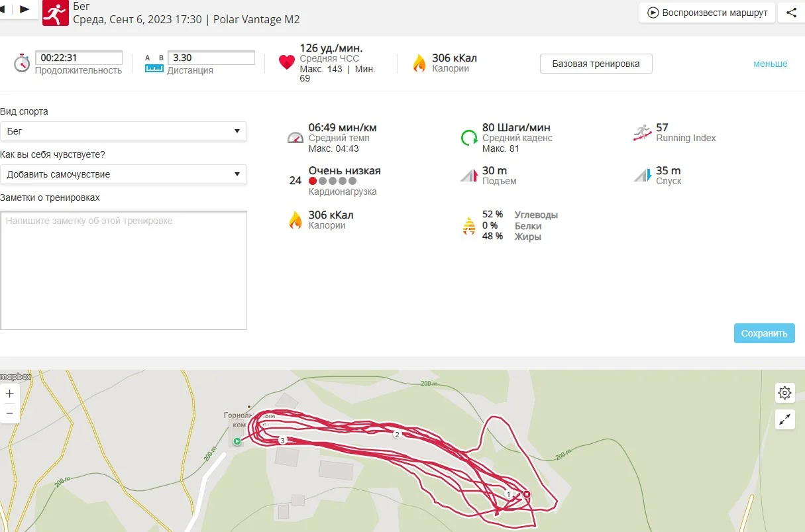Click lap marker 1 on route
Screen dimensions: 805x532
point(508,494)
